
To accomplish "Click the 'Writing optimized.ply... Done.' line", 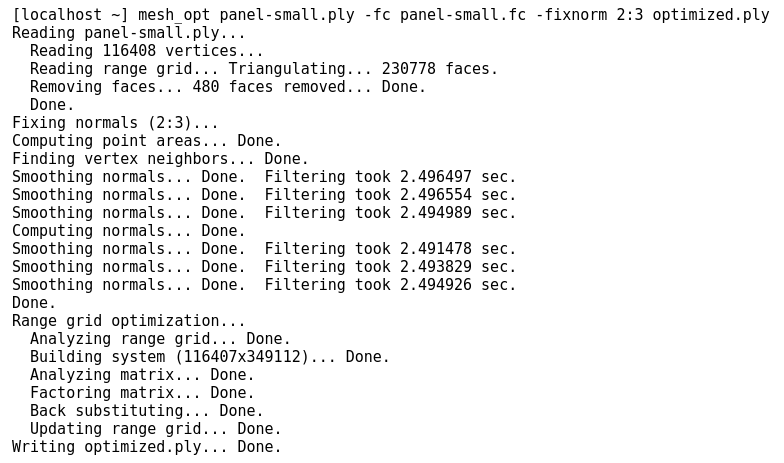I will 146,447.
